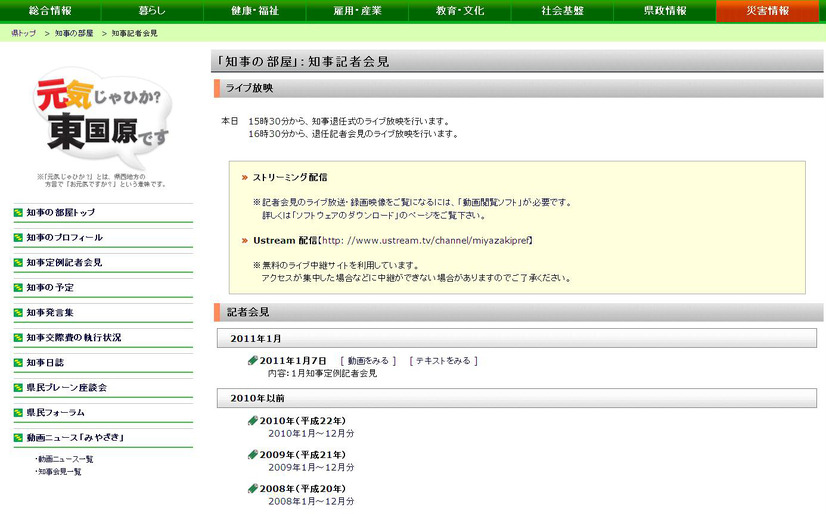The image size is (826, 514).
Task: Click the 県トップ breadcrumb link
Action: 23,34
